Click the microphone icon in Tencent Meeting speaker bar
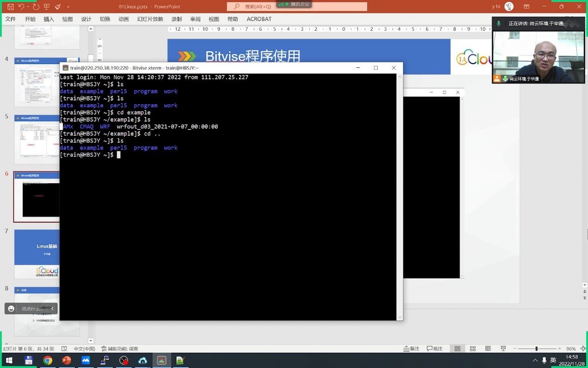This screenshot has width=588, height=368. click(x=499, y=23)
